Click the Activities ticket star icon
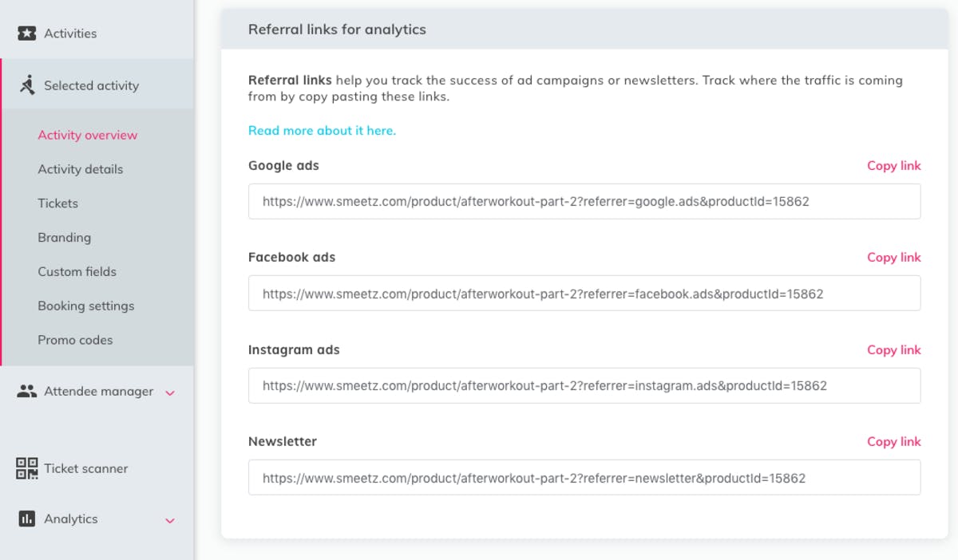 coord(27,34)
